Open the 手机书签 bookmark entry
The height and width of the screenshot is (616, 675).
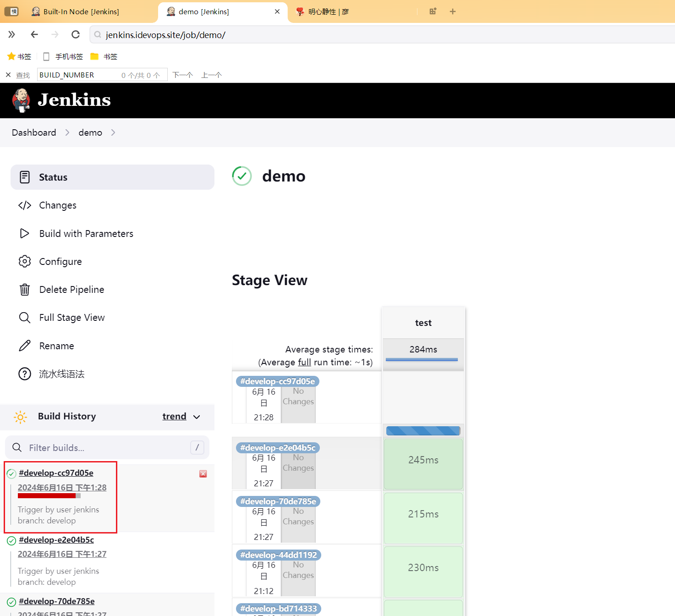pos(63,56)
